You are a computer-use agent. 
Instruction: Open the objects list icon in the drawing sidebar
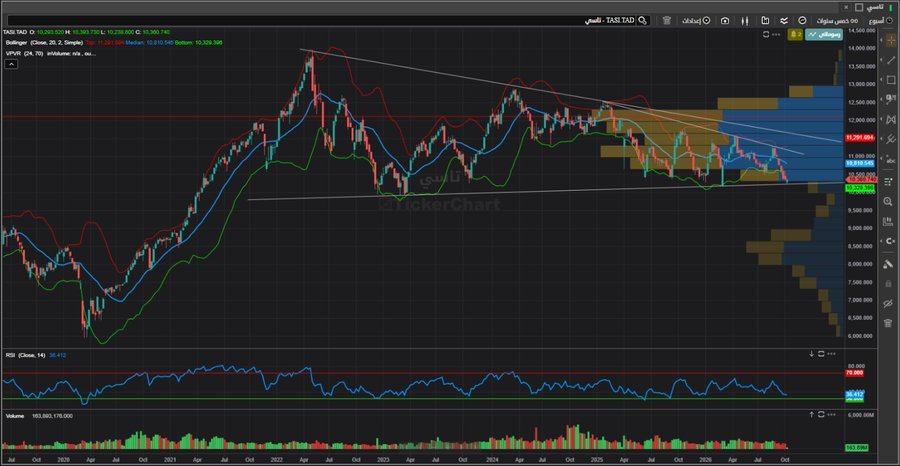(x=889, y=182)
